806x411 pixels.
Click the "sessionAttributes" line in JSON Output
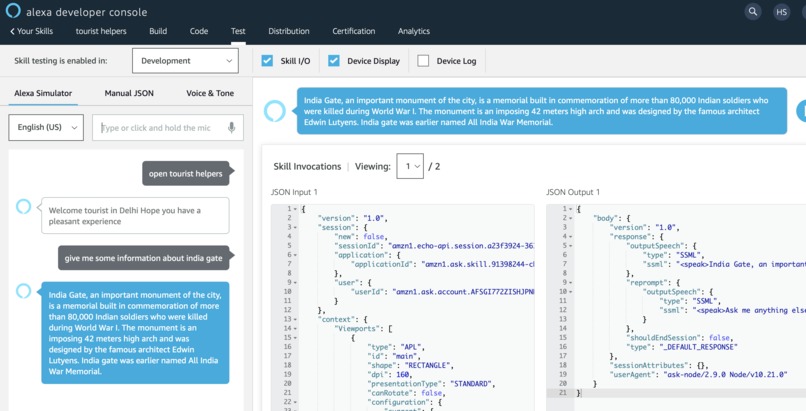659,365
